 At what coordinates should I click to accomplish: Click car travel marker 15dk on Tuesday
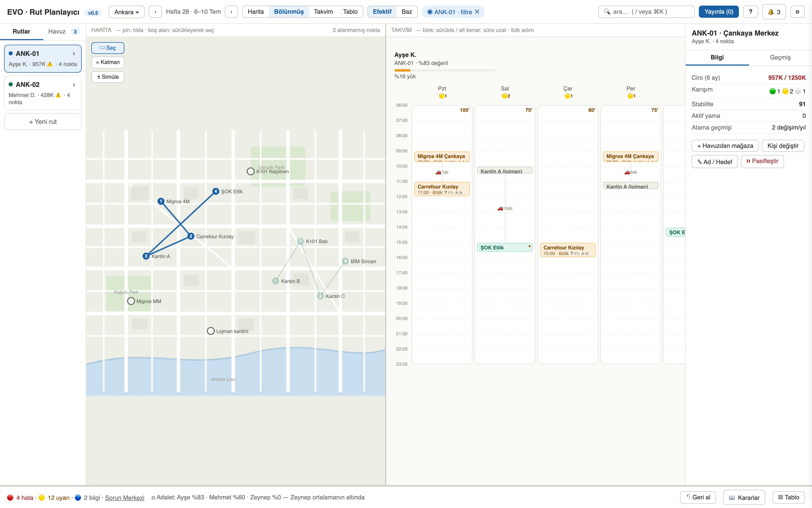(505, 208)
